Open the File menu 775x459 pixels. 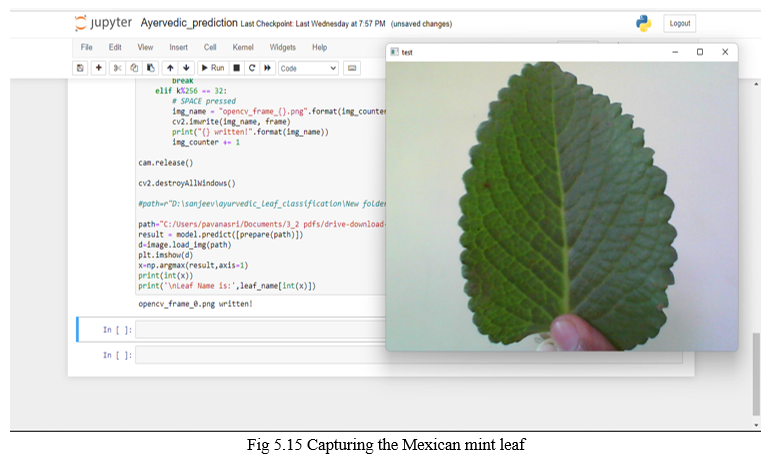tap(86, 47)
